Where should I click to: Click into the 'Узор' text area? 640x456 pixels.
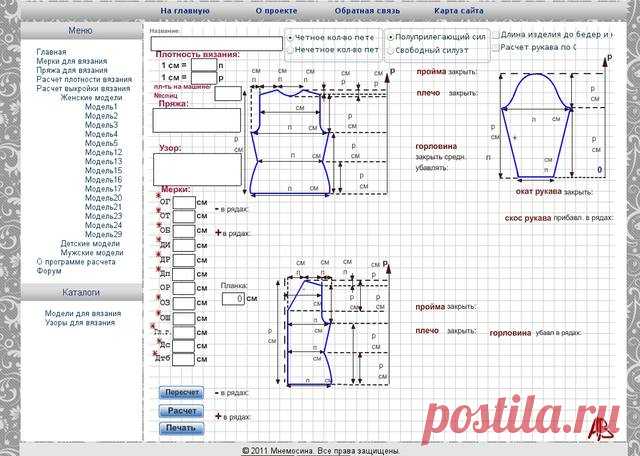tap(198, 169)
